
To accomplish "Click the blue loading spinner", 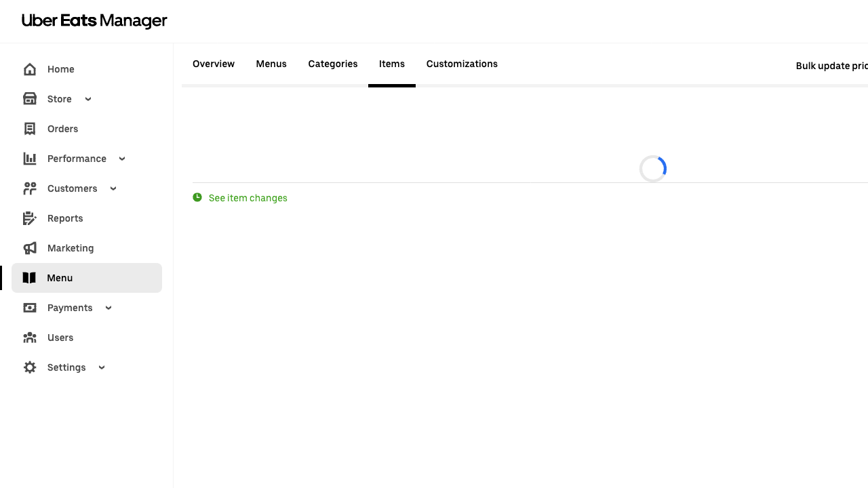I will pyautogui.click(x=653, y=169).
